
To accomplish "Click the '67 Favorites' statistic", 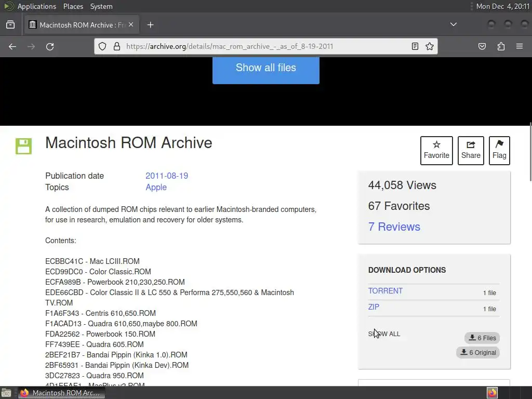I will click(398, 206).
